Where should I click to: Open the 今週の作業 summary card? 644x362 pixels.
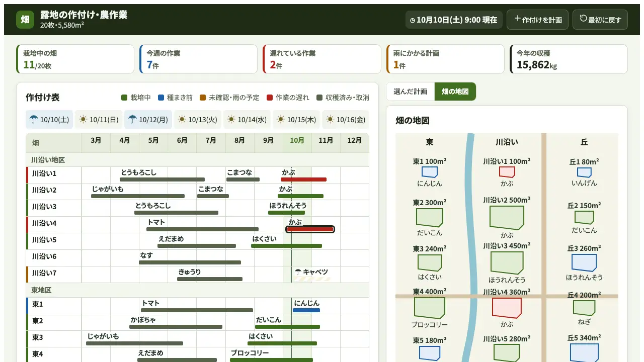(x=199, y=59)
